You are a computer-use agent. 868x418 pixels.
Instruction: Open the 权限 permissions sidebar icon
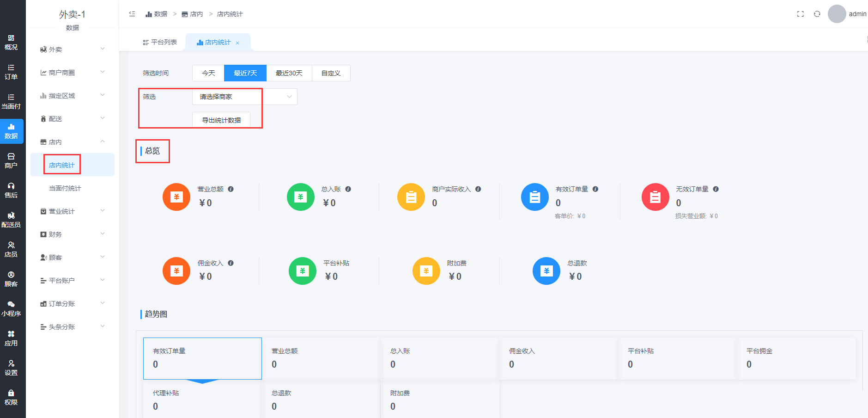(x=11, y=397)
